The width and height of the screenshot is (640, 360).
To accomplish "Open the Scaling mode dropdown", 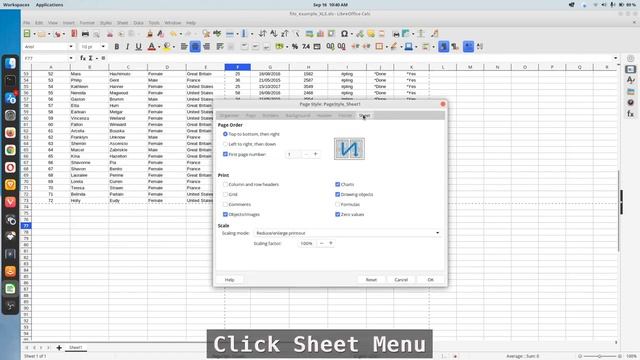I will click(347, 233).
